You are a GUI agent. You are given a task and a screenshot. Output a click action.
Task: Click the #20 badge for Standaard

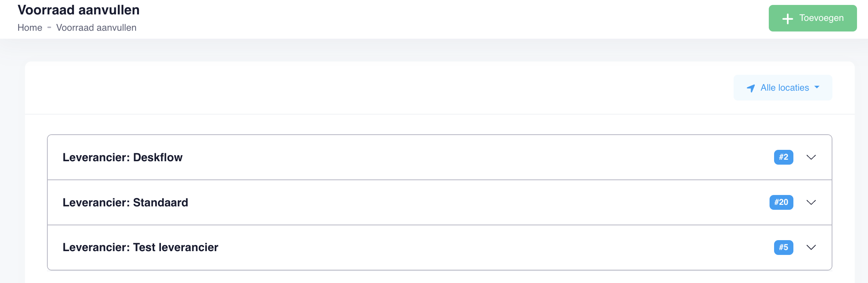tap(781, 202)
